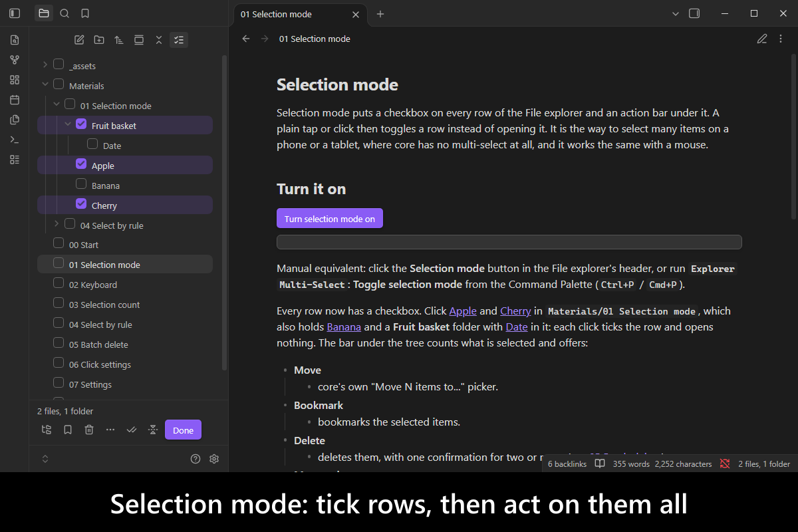Tick the checkbox beside 02 Keyboard
This screenshot has width=798, height=532.
tap(59, 284)
